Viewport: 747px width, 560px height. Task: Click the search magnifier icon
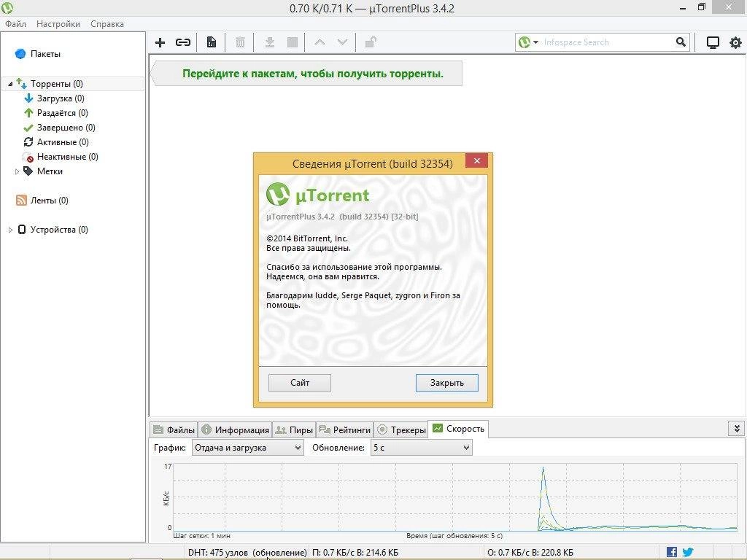tap(681, 42)
